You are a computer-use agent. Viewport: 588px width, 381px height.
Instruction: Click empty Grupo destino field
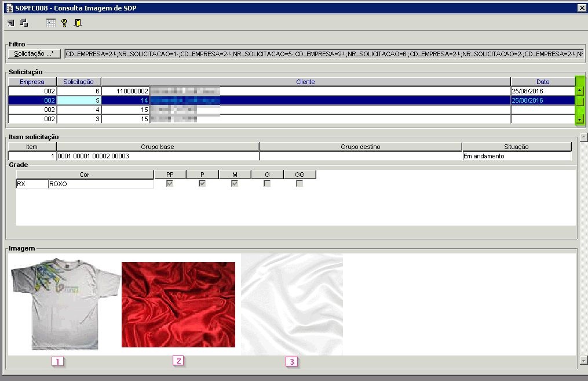pyautogui.click(x=360, y=156)
